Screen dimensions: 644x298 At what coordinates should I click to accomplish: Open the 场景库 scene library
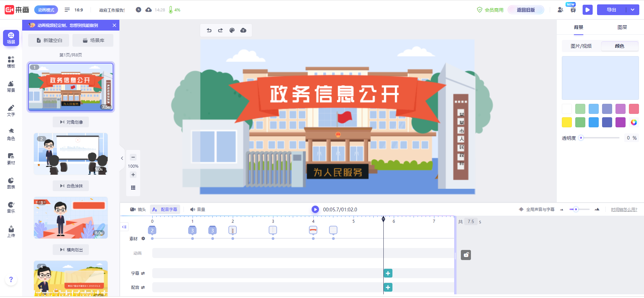click(x=93, y=40)
